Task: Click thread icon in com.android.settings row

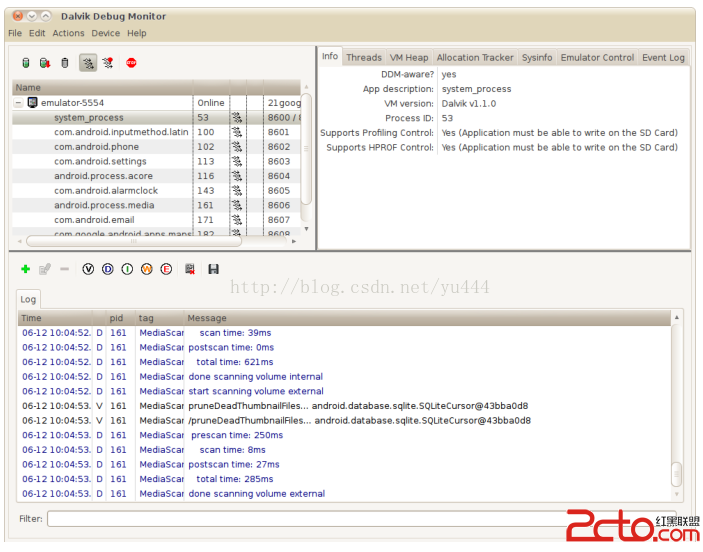Action: 237,161
